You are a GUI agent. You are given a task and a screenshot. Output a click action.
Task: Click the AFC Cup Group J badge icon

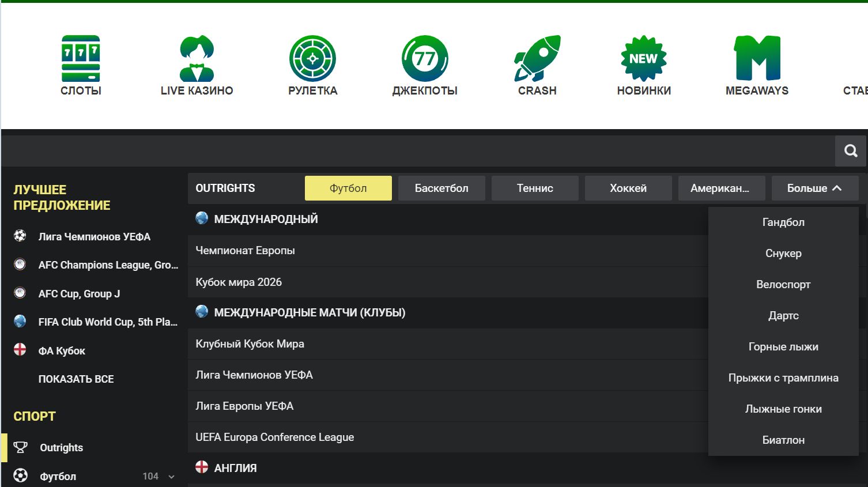tap(20, 293)
